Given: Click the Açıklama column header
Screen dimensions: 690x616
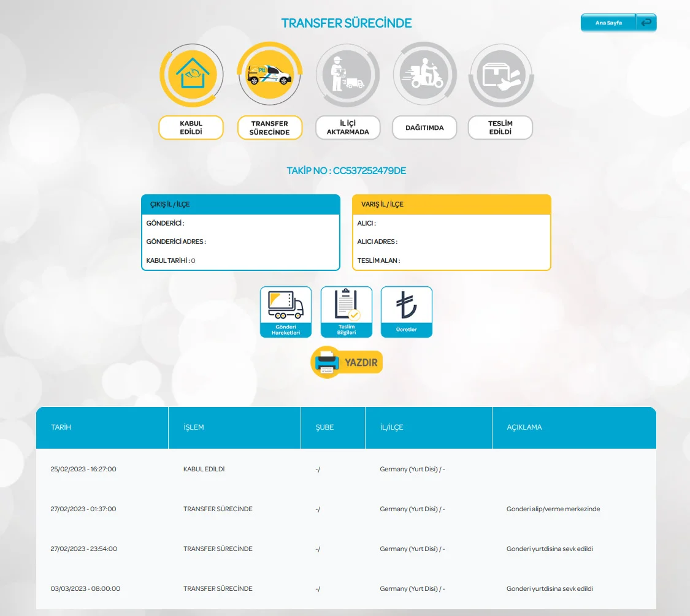Looking at the screenshot, I should click(x=524, y=427).
